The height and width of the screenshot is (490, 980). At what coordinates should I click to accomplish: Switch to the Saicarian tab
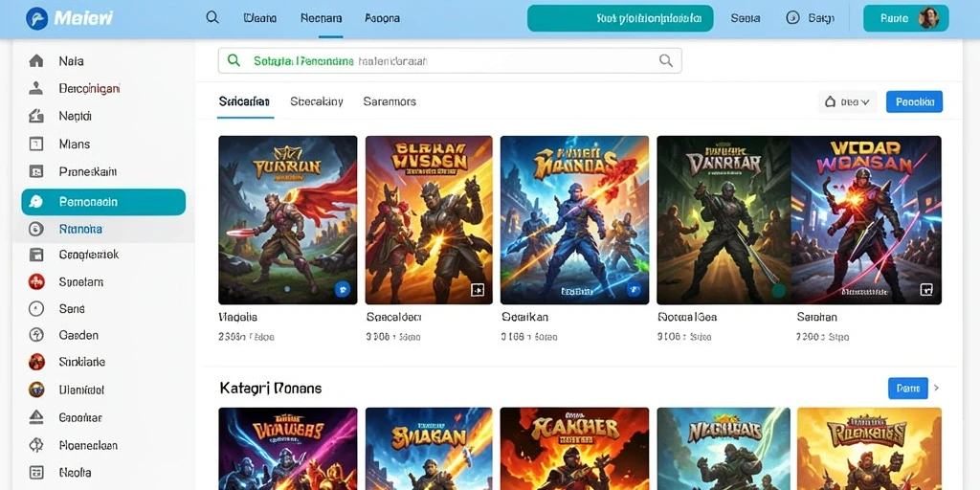(244, 101)
